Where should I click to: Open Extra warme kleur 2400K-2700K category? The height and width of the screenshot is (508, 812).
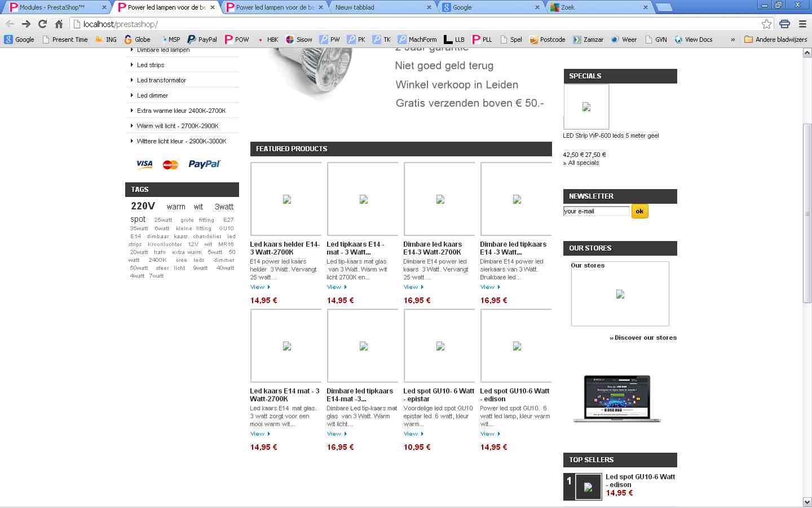point(181,111)
